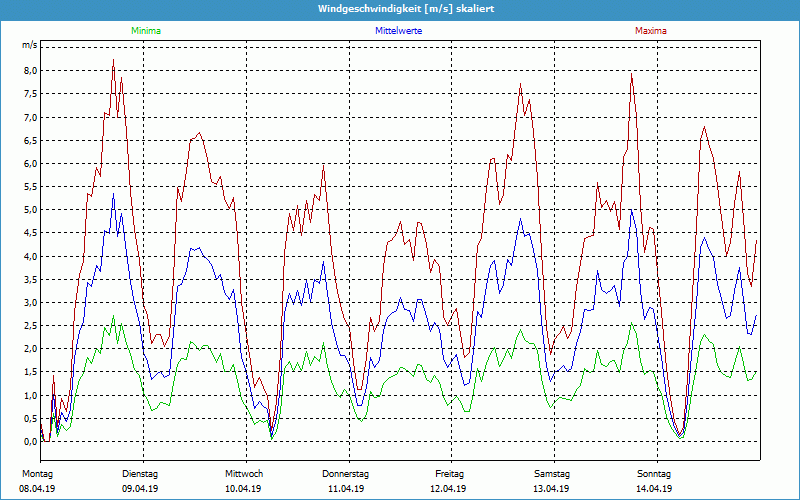Image resolution: width=800 pixels, height=500 pixels.
Task: Click the '0,5' y-axis value
Action: point(31,418)
